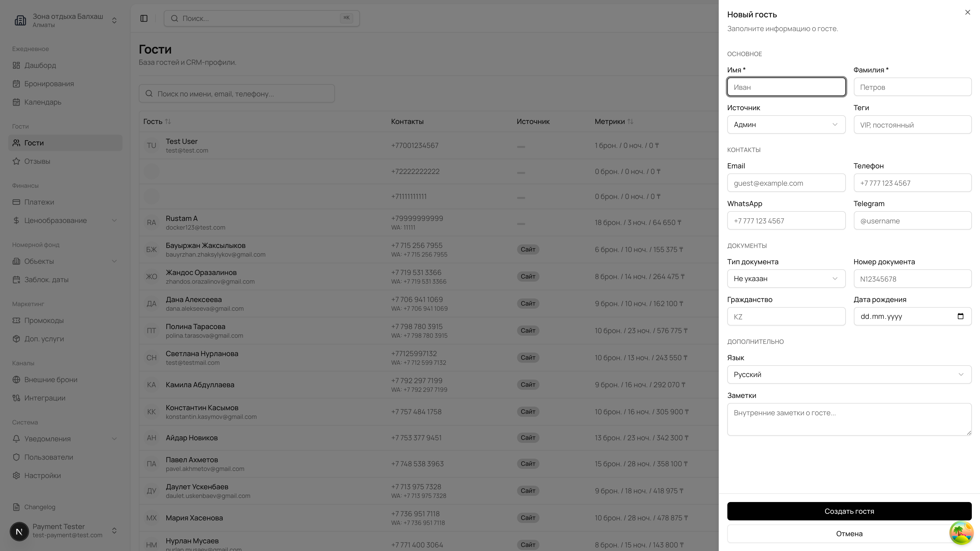Open Бронирования in the sidebar
The width and height of the screenshot is (980, 551).
click(49, 84)
